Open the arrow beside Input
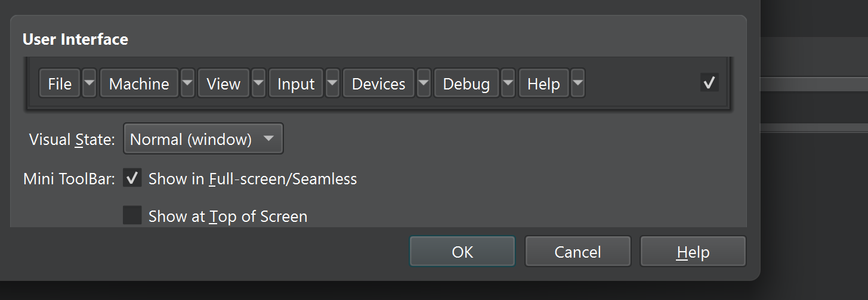868x300 pixels. tap(332, 83)
